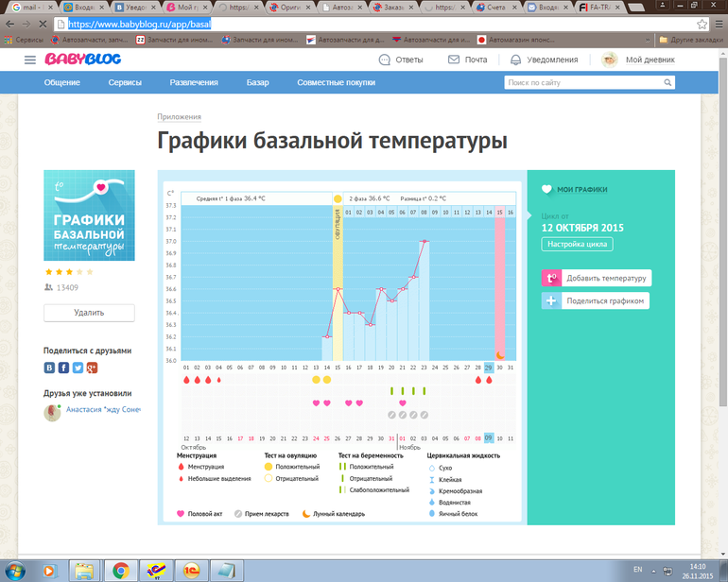Click Поделиться графиком button
Image resolution: width=728 pixels, height=582 pixels.
[596, 301]
